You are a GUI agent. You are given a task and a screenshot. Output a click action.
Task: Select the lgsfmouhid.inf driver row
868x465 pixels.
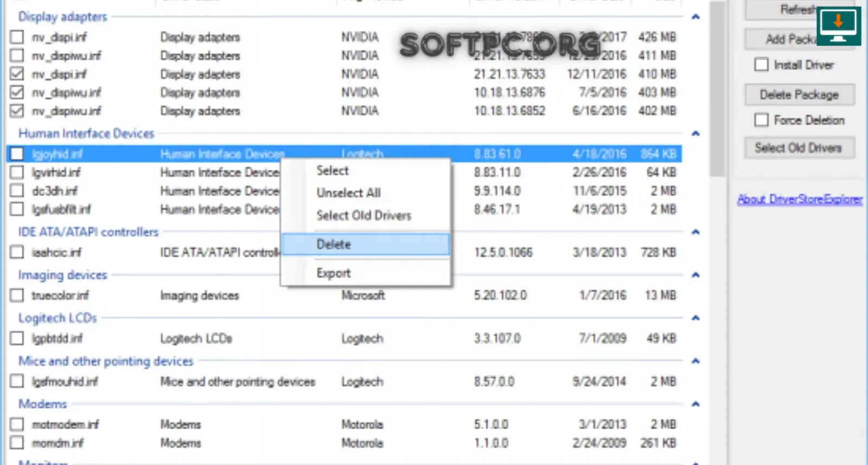click(344, 382)
